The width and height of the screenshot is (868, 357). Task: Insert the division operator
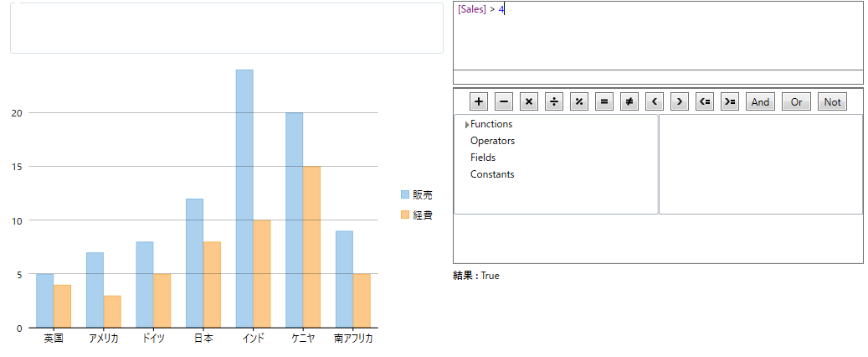click(x=554, y=102)
